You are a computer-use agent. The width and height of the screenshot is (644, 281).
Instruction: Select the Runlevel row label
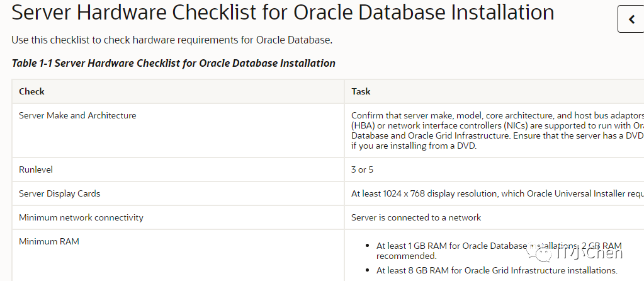click(37, 169)
